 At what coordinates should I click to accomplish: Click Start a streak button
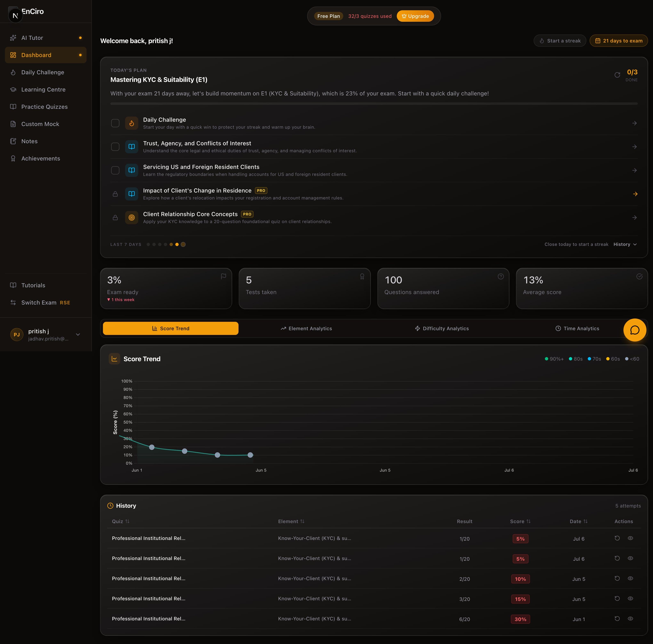tap(560, 41)
